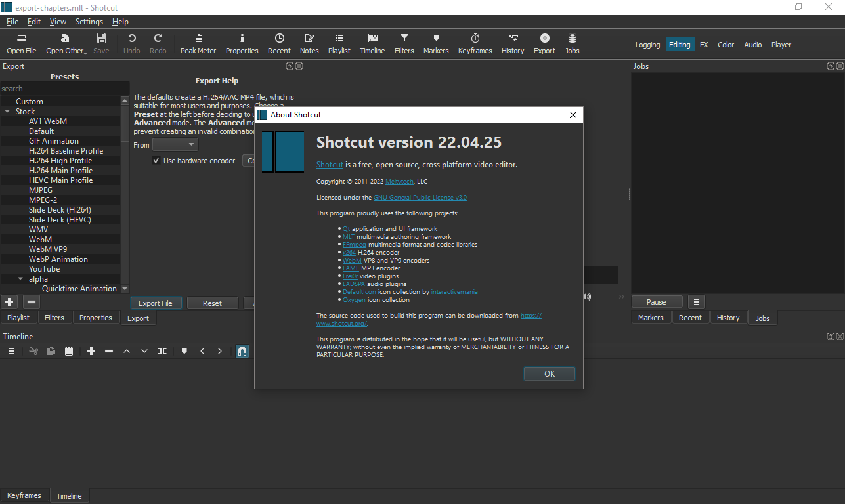Click the Open File toolbar icon
This screenshot has height=504, width=845.
click(22, 43)
